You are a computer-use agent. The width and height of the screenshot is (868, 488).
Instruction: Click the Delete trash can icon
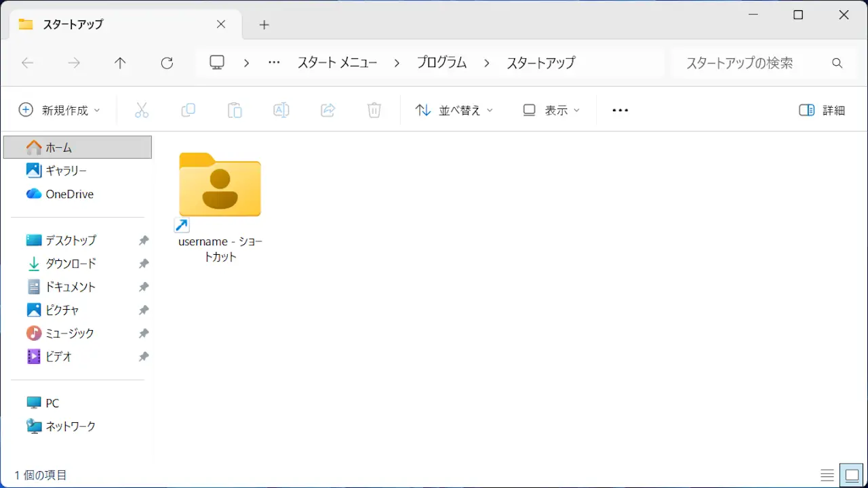[x=374, y=110]
